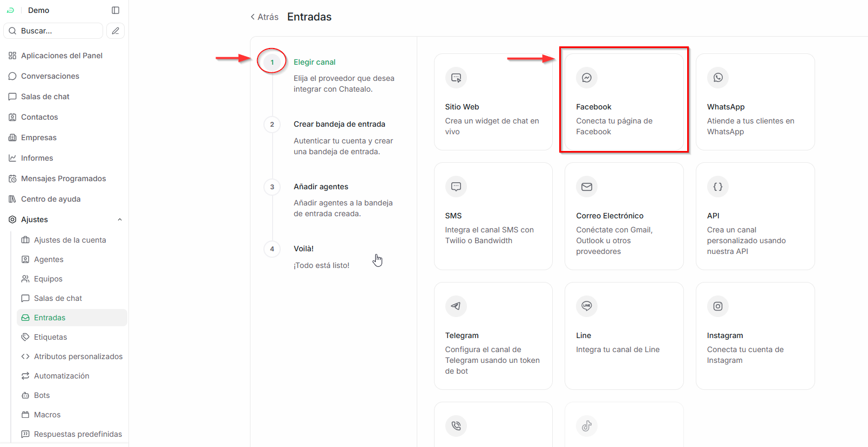Click the Buscar search field

tap(54, 31)
